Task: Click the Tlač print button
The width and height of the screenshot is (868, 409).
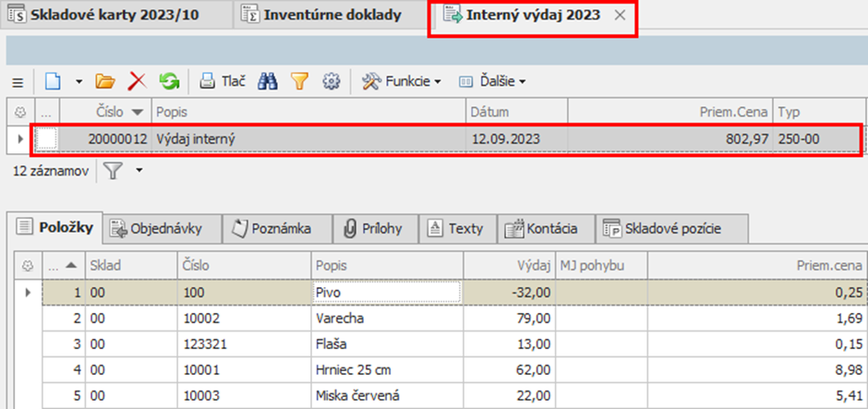Action: [x=223, y=81]
